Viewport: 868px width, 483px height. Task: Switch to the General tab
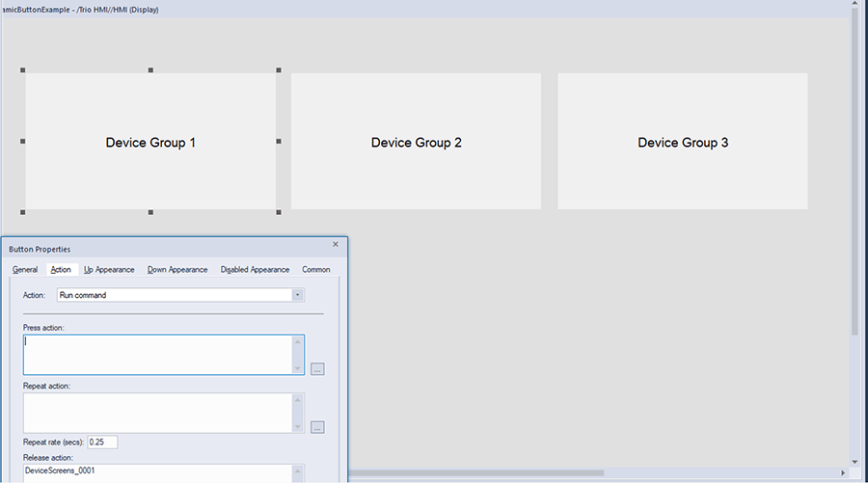[x=25, y=269]
